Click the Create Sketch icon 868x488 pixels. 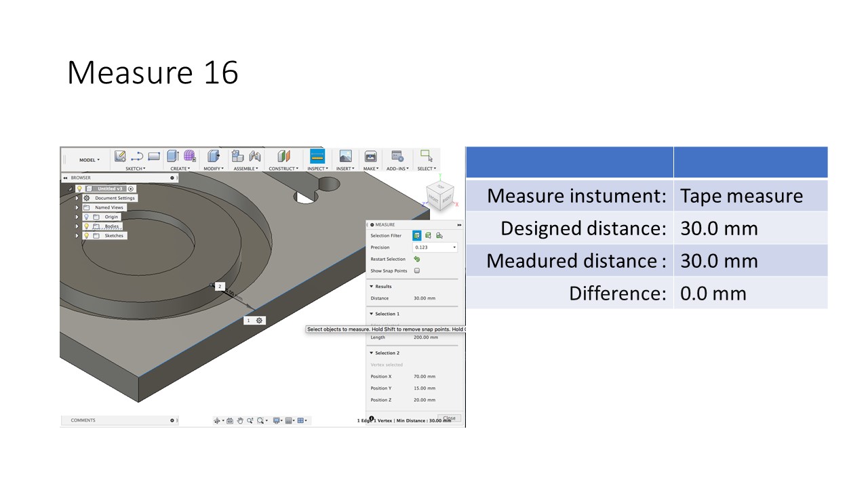point(120,156)
